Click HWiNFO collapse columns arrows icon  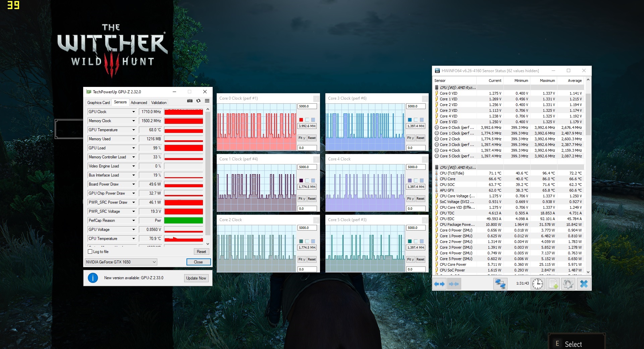[x=454, y=284]
